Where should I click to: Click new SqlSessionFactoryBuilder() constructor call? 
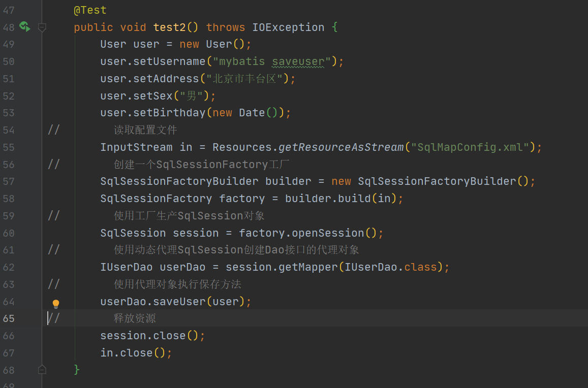[430, 181]
